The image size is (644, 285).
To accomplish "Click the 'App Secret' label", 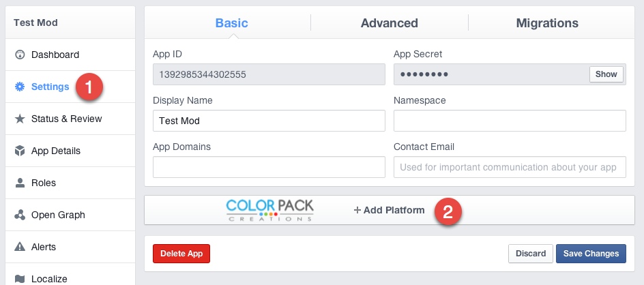I will 418,54.
